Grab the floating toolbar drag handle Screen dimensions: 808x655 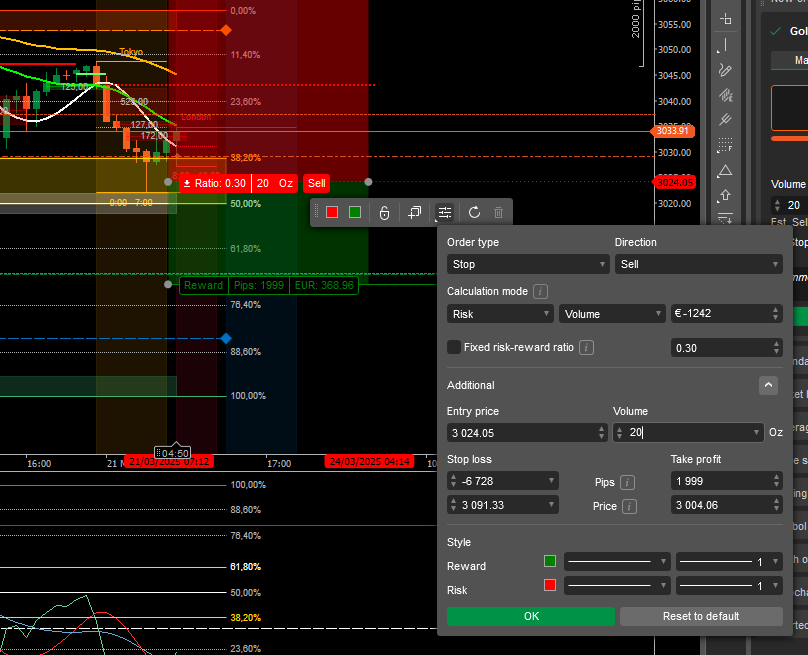pos(316,212)
